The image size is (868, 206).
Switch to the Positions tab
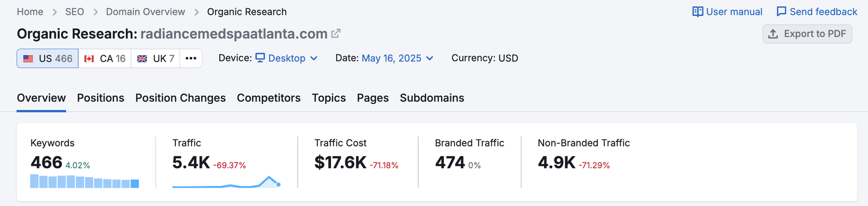click(100, 98)
